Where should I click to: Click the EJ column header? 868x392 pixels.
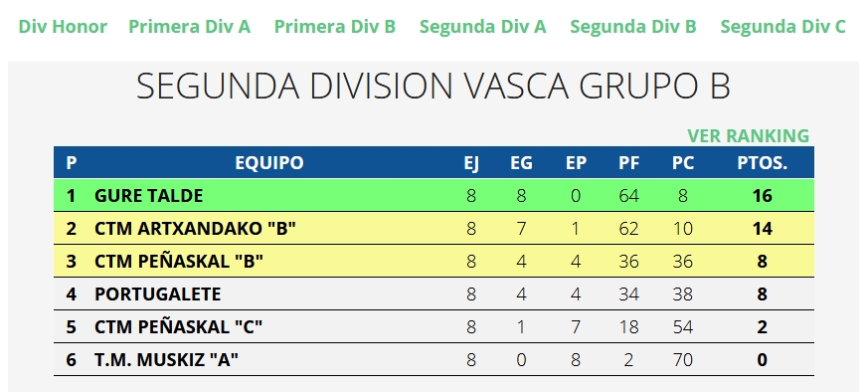coord(471,163)
